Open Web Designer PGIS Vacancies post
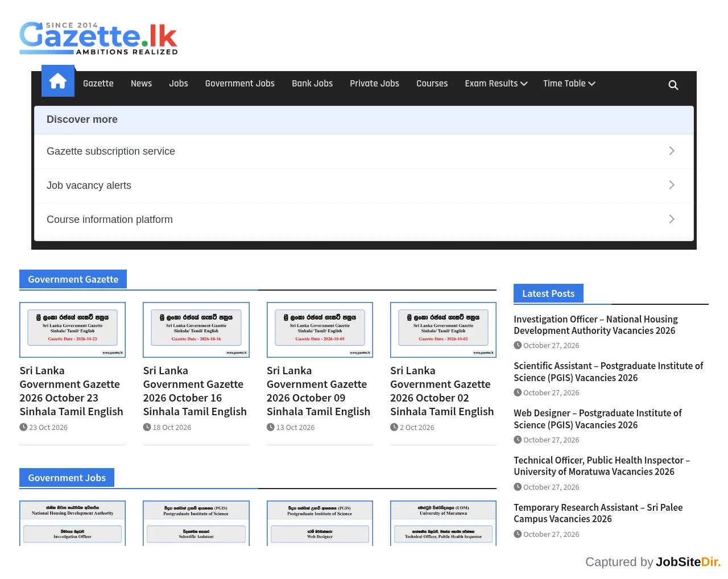728x579 pixels. tap(598, 419)
